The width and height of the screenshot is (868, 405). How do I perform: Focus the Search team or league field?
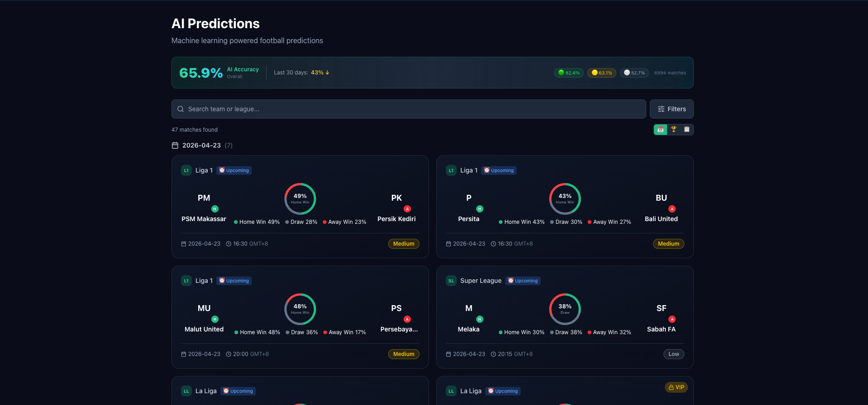click(x=409, y=109)
